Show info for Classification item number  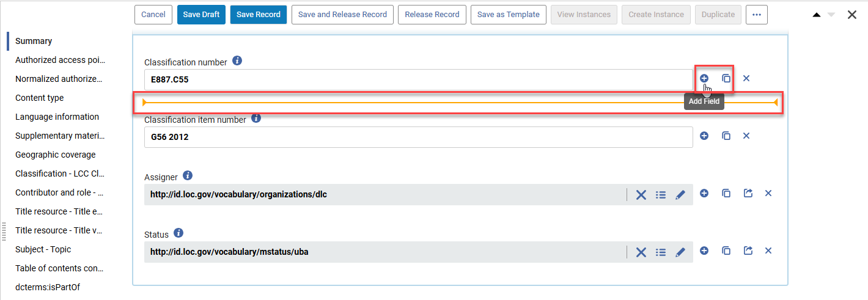pyautogui.click(x=256, y=119)
